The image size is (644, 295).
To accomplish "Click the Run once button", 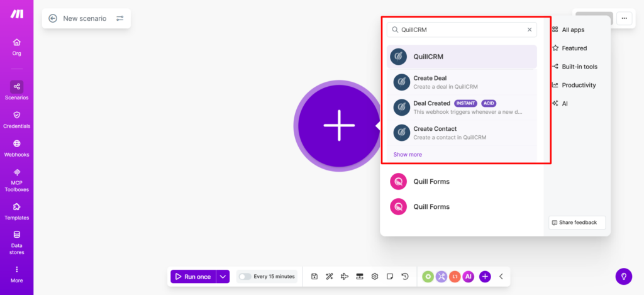I will (x=192, y=276).
